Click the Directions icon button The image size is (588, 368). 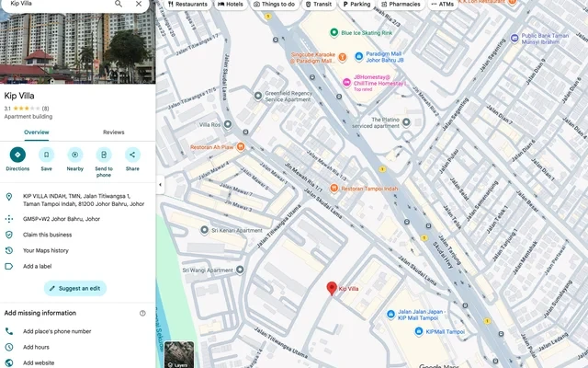pyautogui.click(x=17, y=155)
